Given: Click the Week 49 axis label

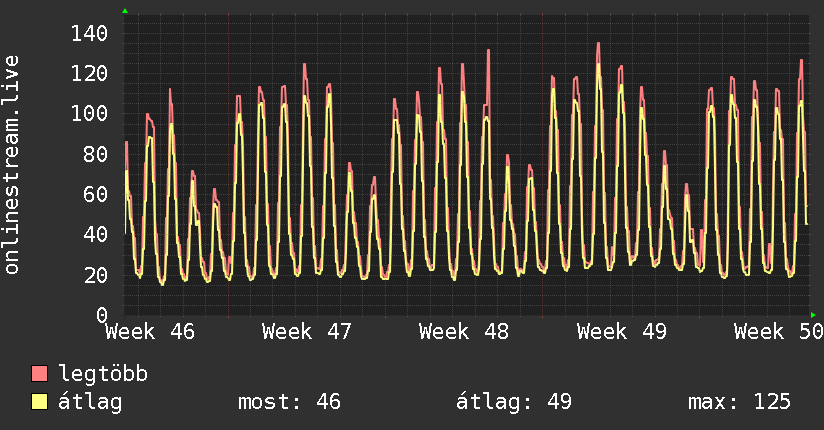Looking at the screenshot, I should 622,332.
